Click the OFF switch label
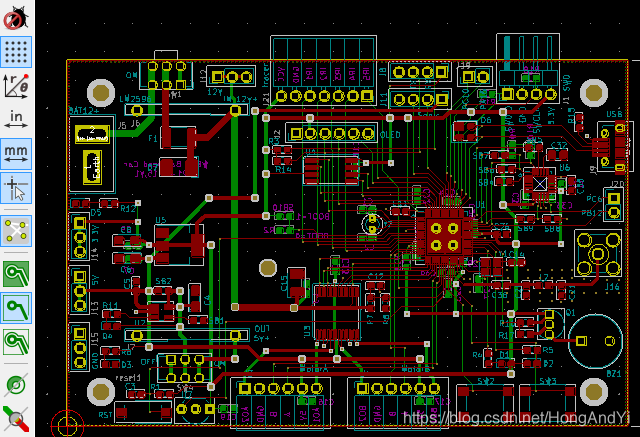 [x=147, y=362]
